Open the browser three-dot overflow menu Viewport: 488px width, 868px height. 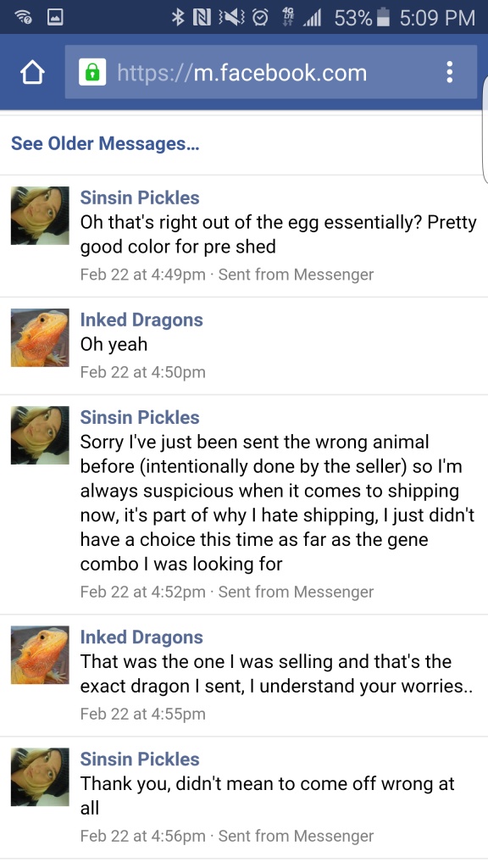pyautogui.click(x=449, y=73)
